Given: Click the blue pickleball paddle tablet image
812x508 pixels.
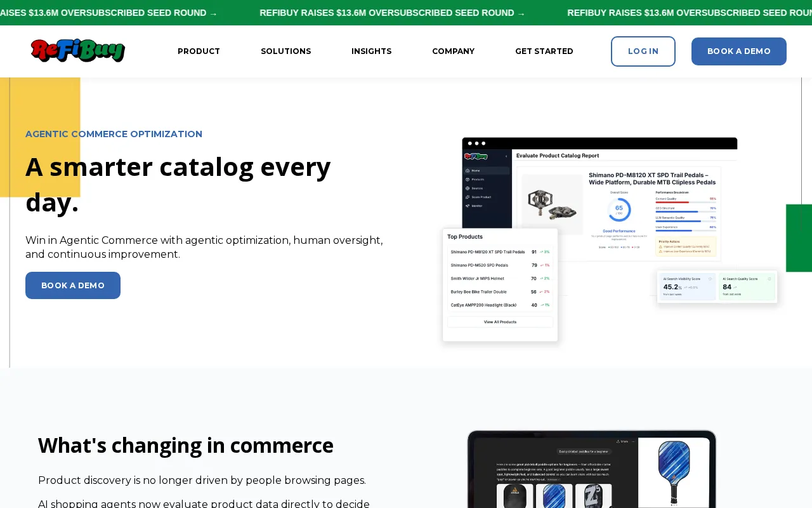Looking at the screenshot, I should [x=592, y=469].
